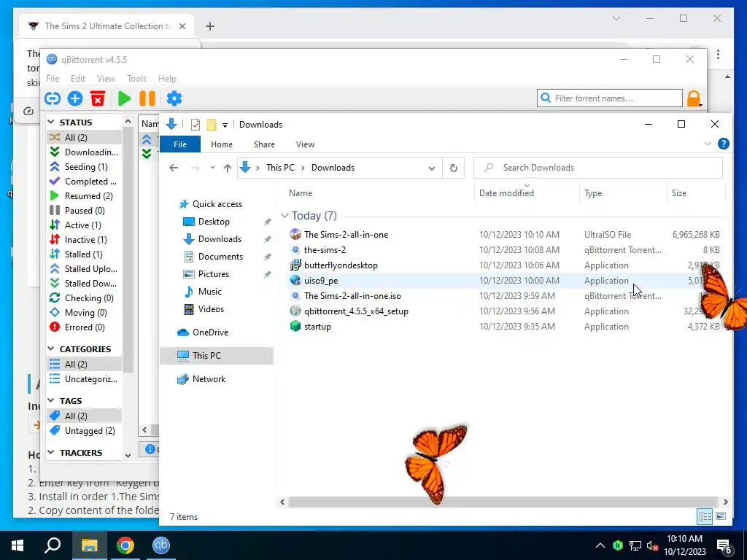Click the Add torrent file plus icon
Viewport: 747px width, 560px height.
[75, 98]
